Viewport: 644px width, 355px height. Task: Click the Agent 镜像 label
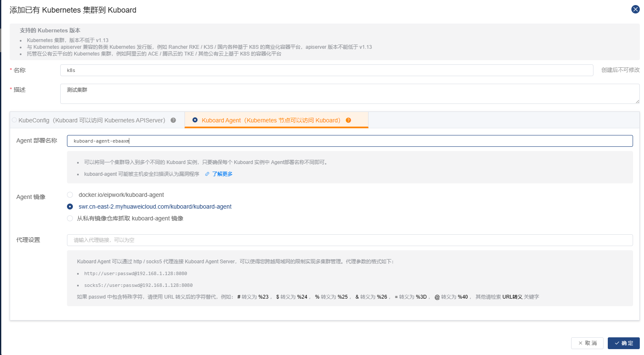click(31, 197)
